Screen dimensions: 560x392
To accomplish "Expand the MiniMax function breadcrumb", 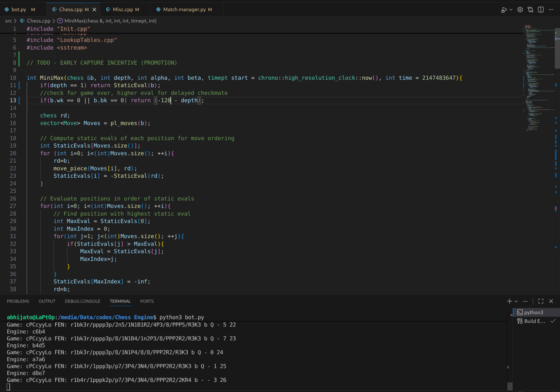I will coord(110,21).
